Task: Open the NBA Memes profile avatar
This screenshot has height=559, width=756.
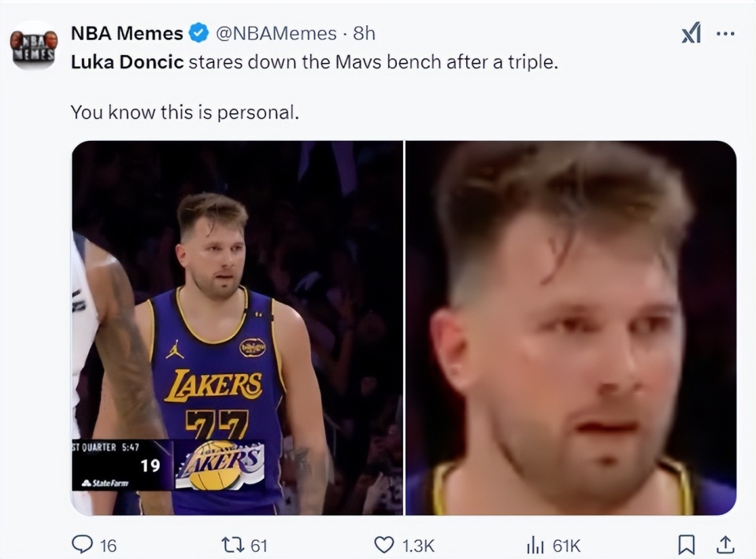Action: pos(34,46)
